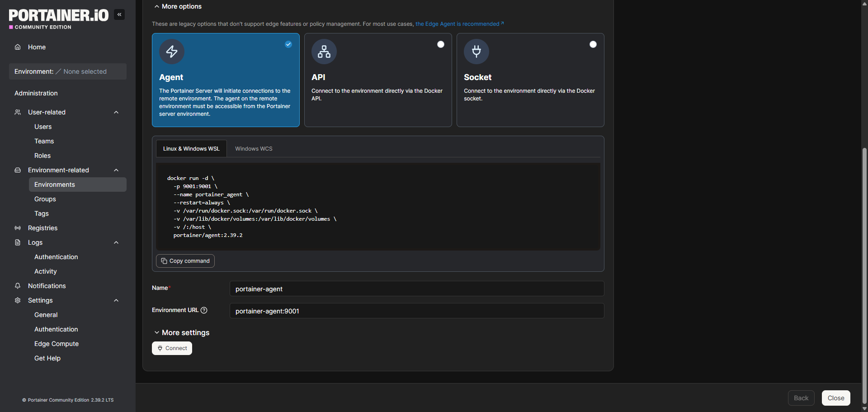
Task: Open the Tags page
Action: 42,213
